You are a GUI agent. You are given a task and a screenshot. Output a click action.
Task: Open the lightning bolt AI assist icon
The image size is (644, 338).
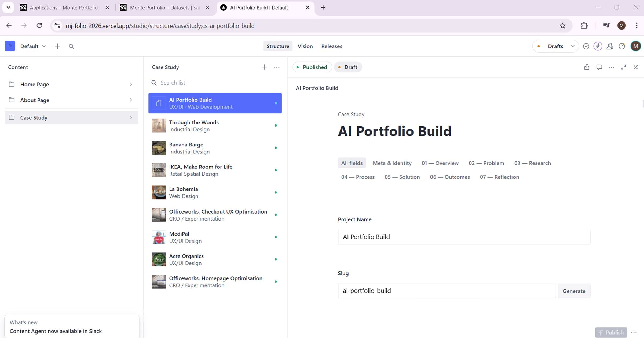(x=598, y=46)
